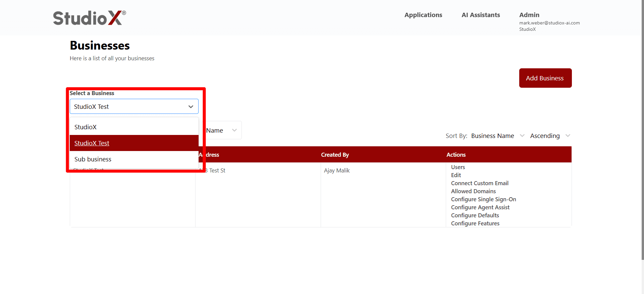Choose StudioX Test from the dropdown list

click(134, 143)
